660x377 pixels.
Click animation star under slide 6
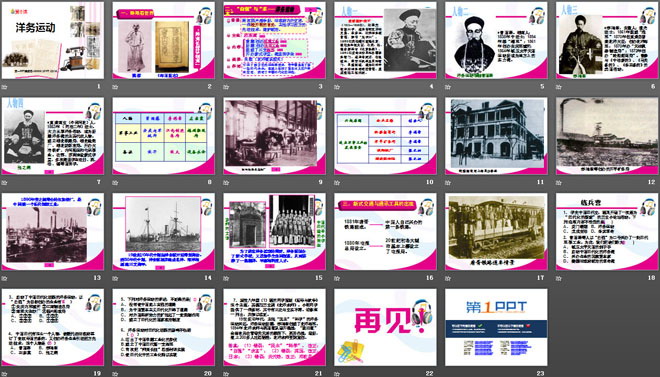pos(559,87)
